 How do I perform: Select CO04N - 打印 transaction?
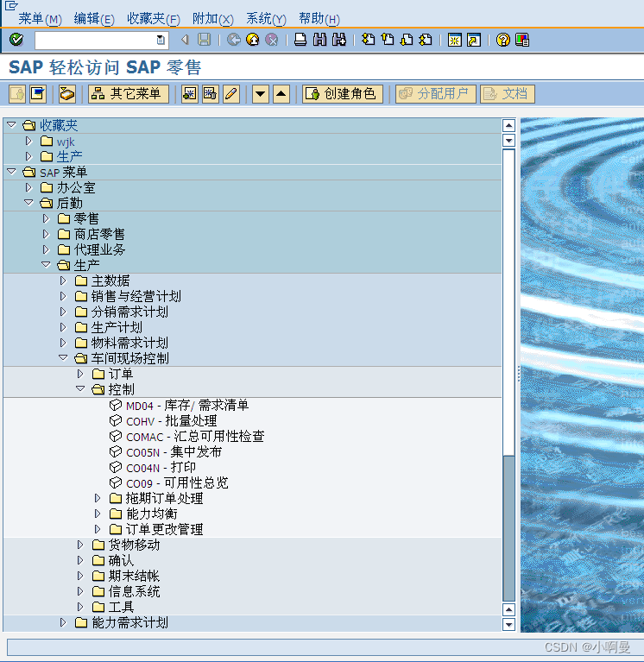tap(161, 468)
